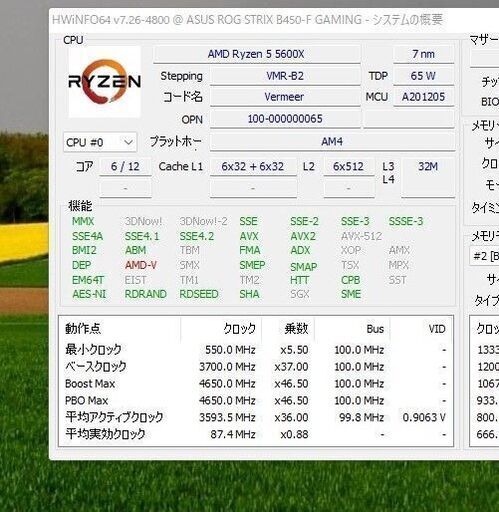
Task: Click the SSE-3 feature label
Action: coord(355,221)
